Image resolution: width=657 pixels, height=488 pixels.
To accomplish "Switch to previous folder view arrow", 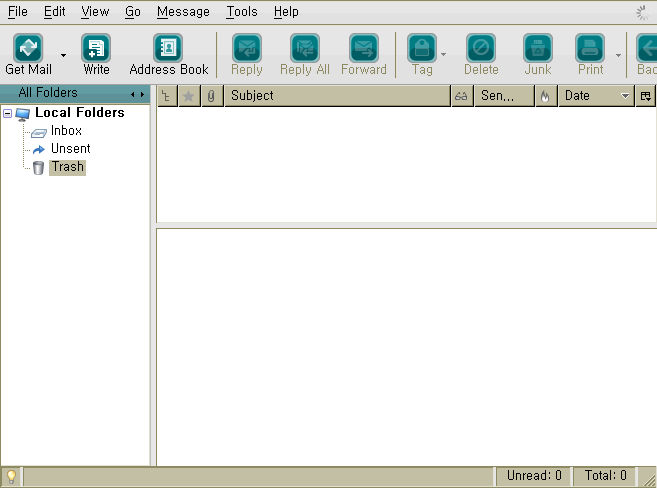I will tap(132, 95).
